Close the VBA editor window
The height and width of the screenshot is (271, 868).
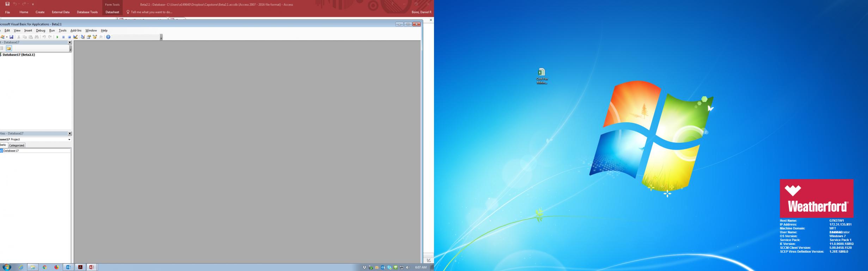[x=417, y=24]
